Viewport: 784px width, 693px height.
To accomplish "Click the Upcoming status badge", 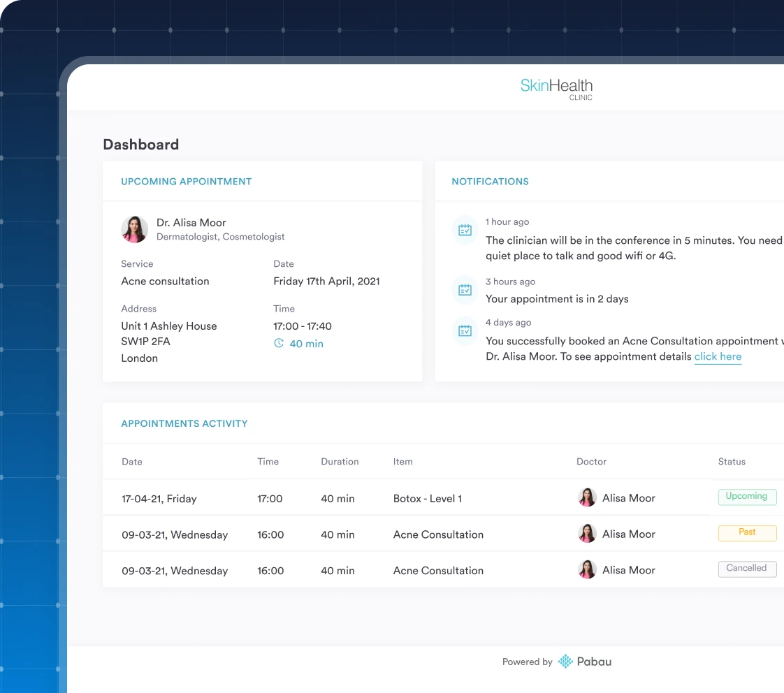I will pyautogui.click(x=746, y=497).
